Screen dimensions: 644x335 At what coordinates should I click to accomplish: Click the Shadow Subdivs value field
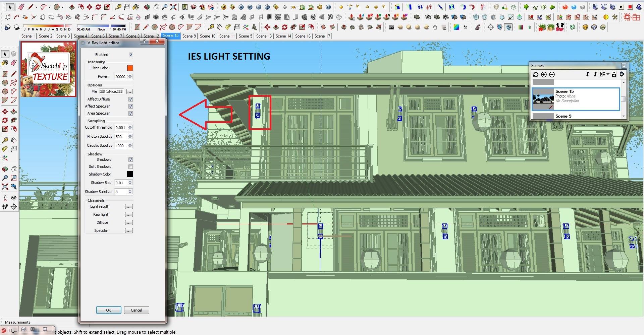click(121, 192)
